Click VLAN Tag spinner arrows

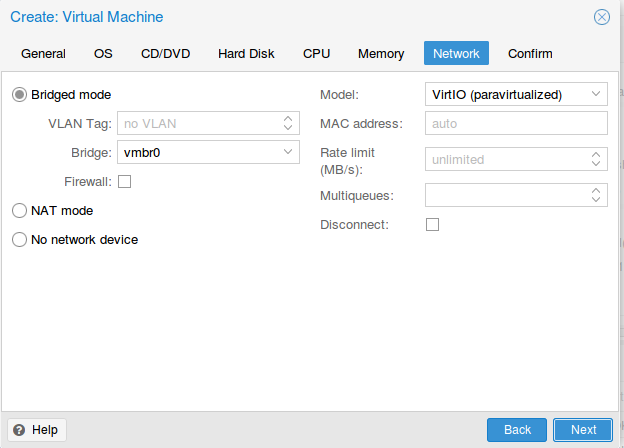tap(288, 123)
